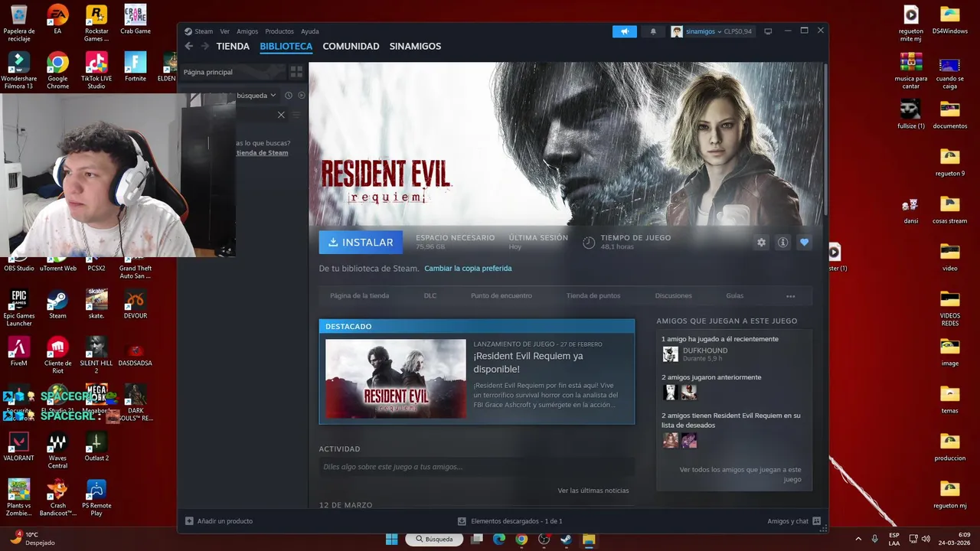Screen dimensions: 980x551
Task: Select the BIBLIOTECA tab
Action: pyautogui.click(x=286, y=47)
